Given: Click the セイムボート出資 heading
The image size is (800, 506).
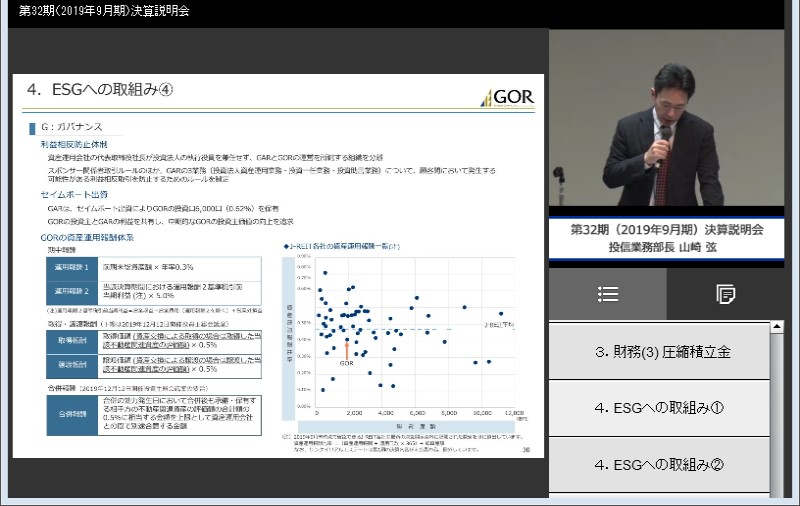Looking at the screenshot, I should coord(74,194).
